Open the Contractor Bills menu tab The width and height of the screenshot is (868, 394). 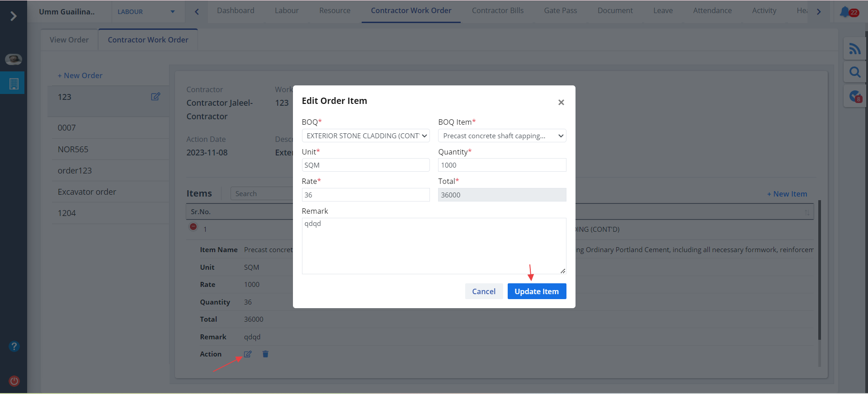point(497,10)
